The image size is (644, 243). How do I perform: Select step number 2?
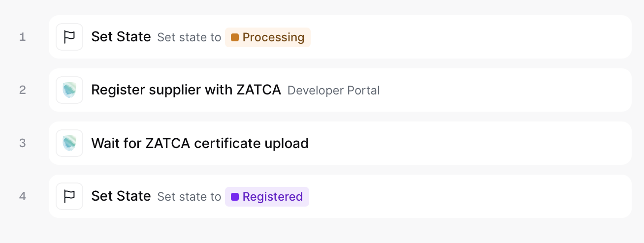[22, 90]
